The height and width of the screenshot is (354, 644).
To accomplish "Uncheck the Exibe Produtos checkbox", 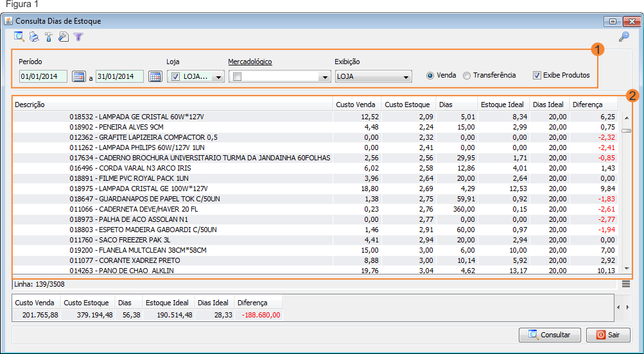I will 537,76.
